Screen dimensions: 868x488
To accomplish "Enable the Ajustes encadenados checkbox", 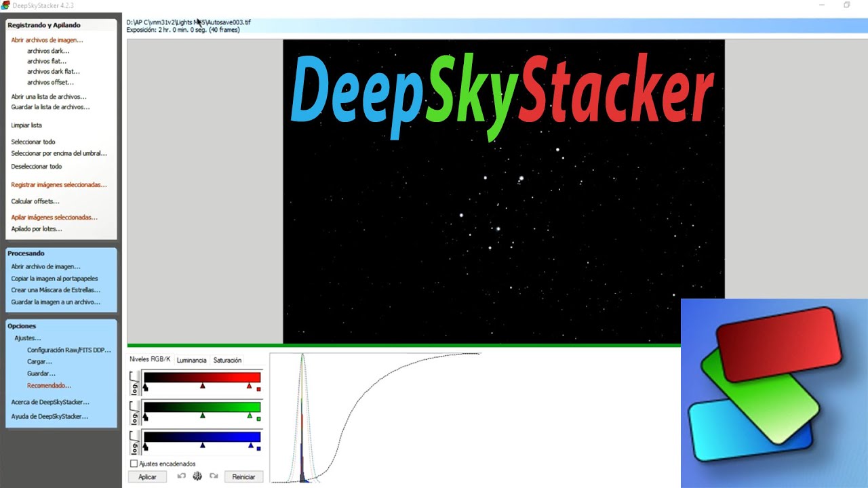I will (134, 464).
